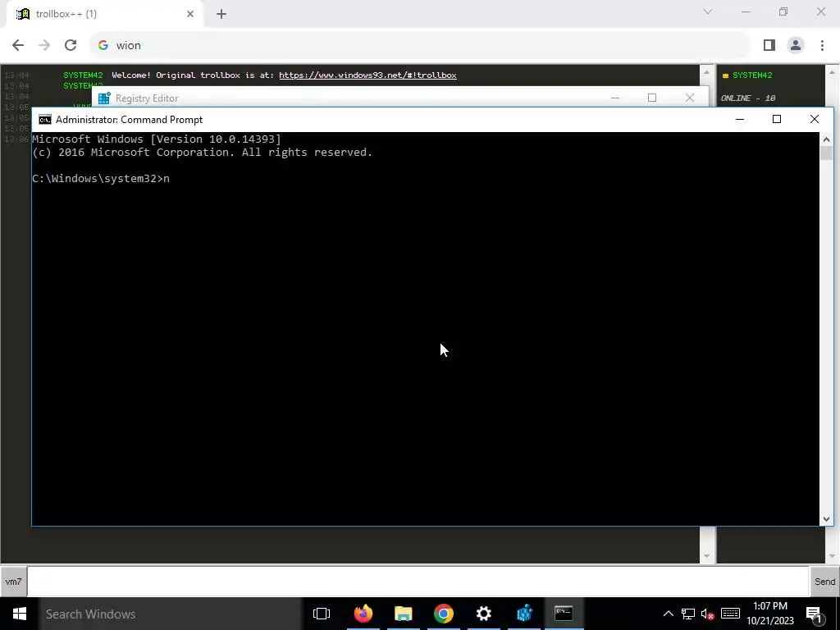Click the Registry Editor window icon
The image size is (840, 630).
tap(104, 98)
